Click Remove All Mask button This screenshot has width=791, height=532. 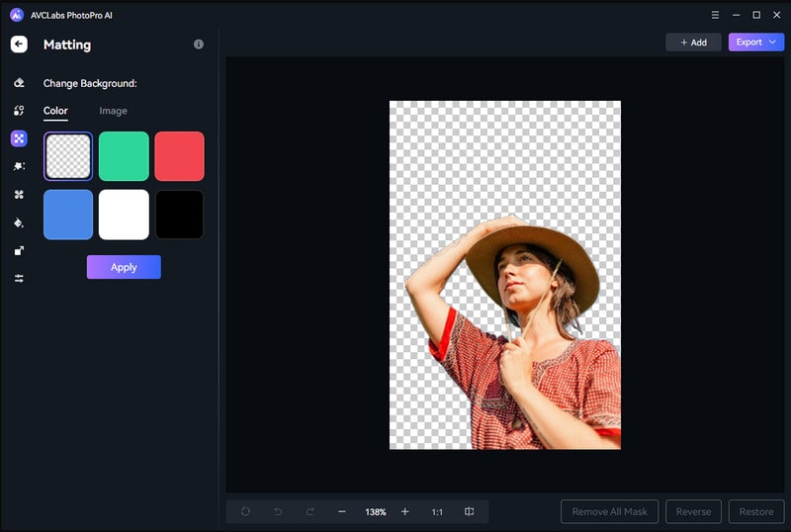pyautogui.click(x=609, y=511)
